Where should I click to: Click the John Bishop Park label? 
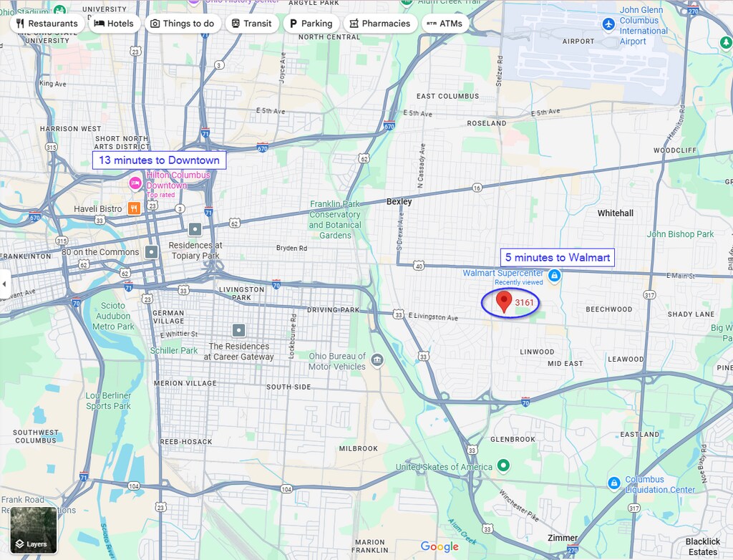(x=680, y=234)
